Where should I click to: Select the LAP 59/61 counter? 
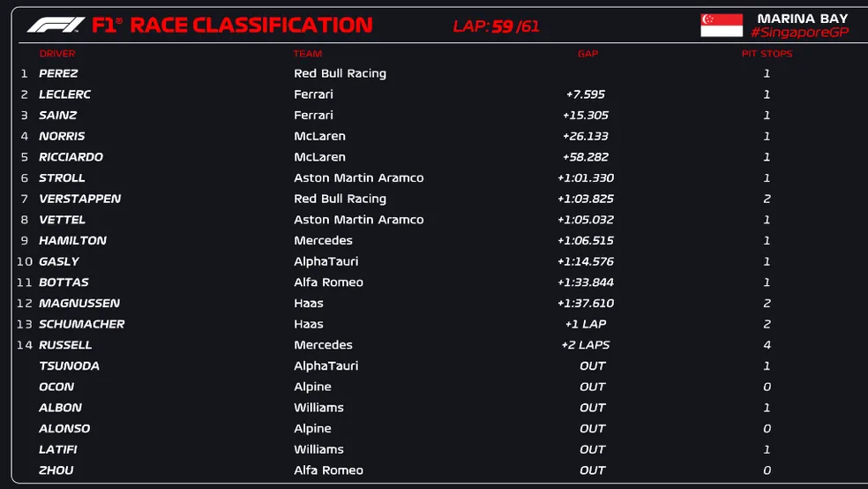point(496,26)
